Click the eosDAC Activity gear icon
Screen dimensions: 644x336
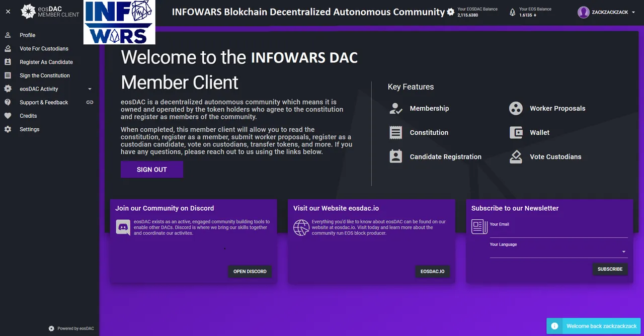click(8, 89)
